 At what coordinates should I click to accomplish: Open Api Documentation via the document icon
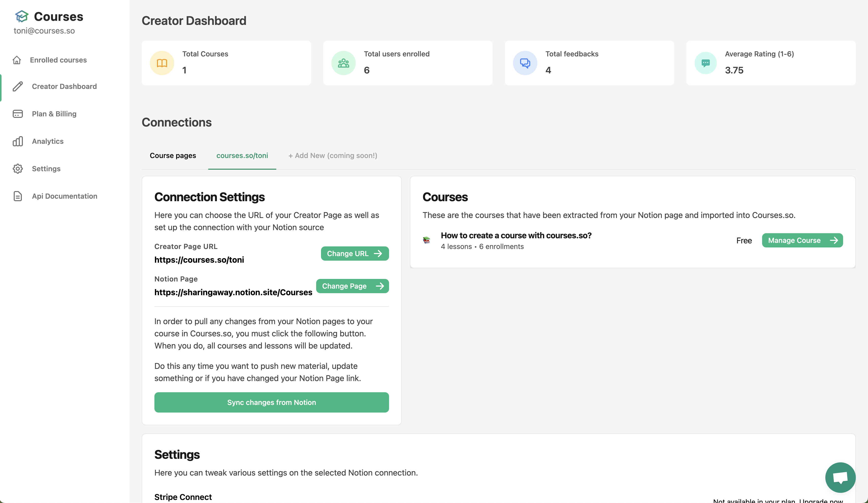(x=18, y=196)
